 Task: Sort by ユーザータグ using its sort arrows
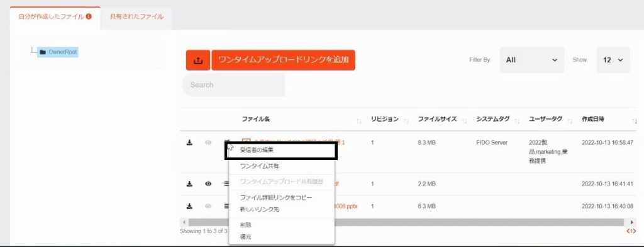pos(570,121)
